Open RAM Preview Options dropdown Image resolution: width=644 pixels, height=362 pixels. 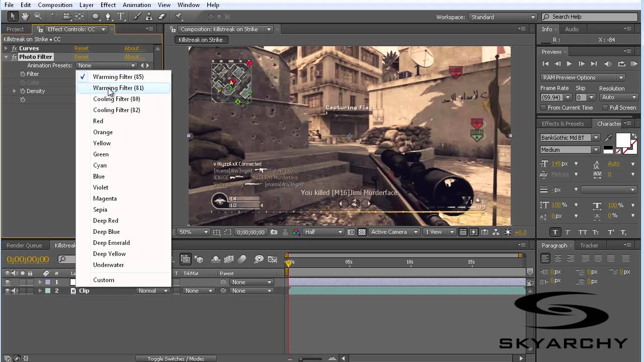point(583,77)
